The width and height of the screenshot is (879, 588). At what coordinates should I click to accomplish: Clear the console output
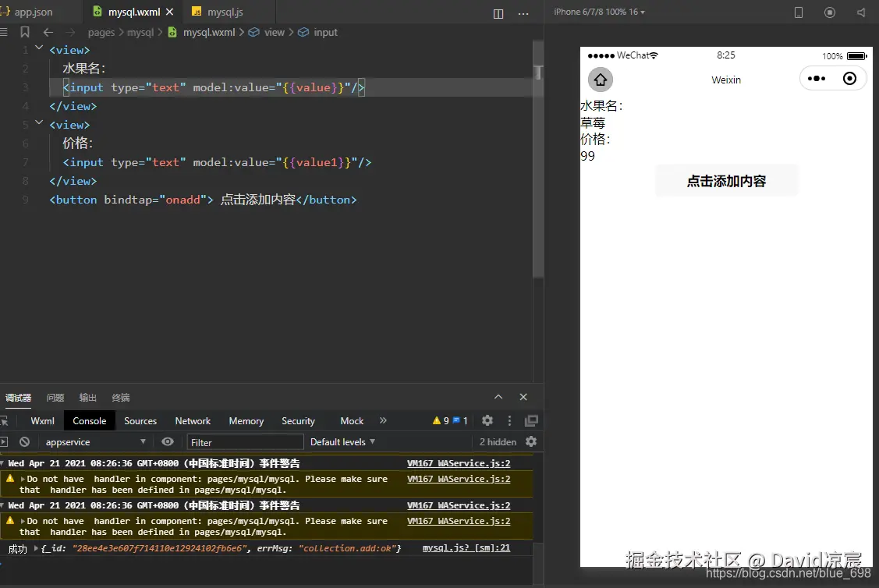pyautogui.click(x=24, y=441)
